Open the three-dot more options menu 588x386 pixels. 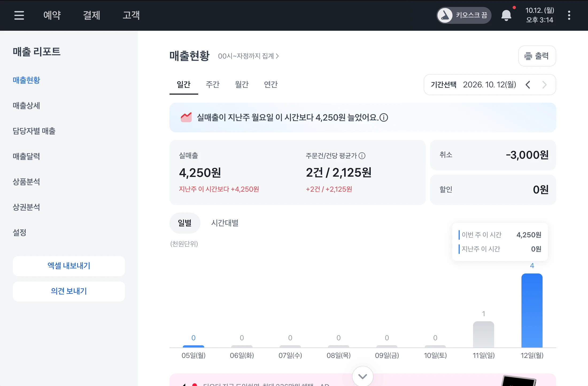click(569, 15)
